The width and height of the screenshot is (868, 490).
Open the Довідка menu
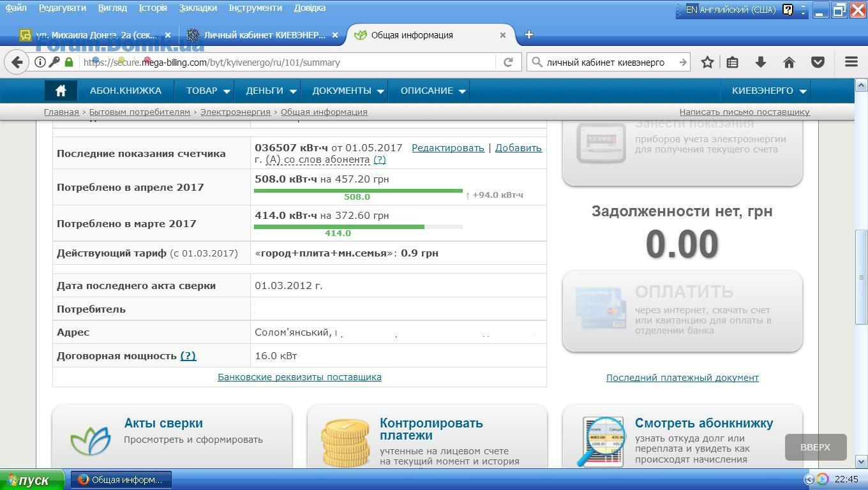[x=310, y=8]
